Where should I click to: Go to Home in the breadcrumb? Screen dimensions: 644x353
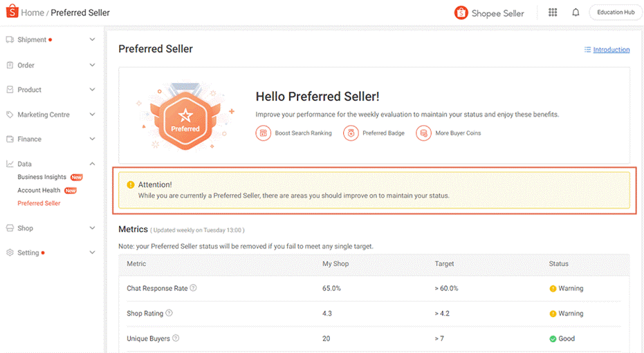click(x=32, y=12)
